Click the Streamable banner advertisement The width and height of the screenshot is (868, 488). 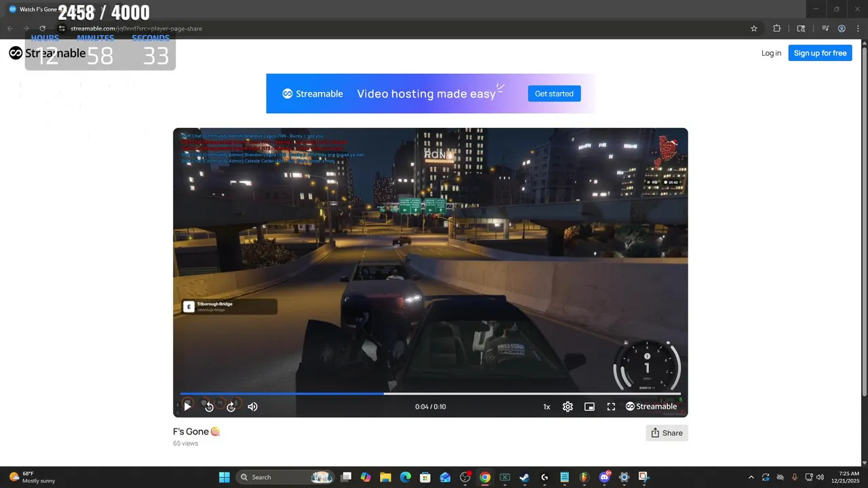(431, 94)
